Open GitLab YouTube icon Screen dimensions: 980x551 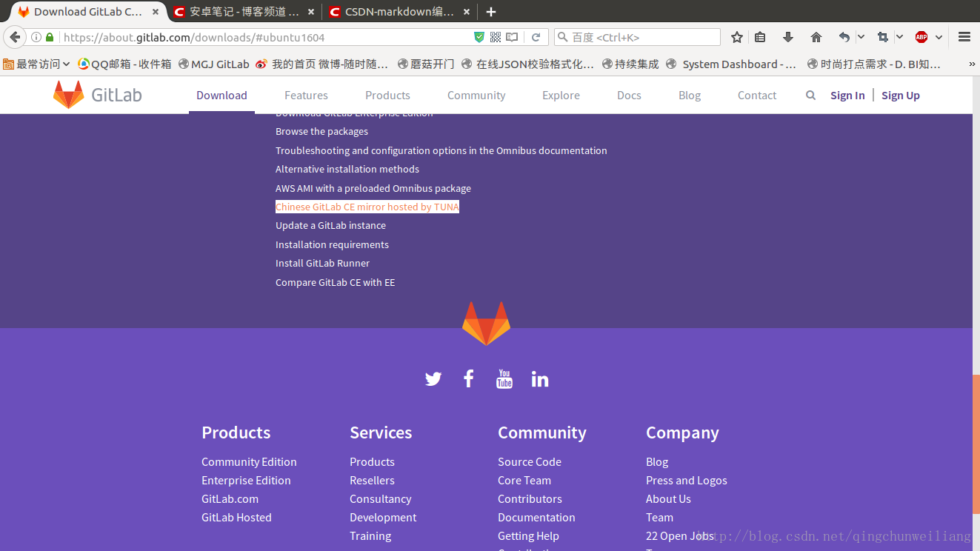point(504,379)
